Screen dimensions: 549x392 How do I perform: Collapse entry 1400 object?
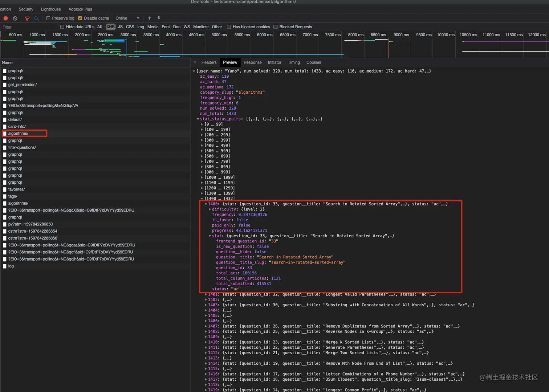[x=206, y=204]
